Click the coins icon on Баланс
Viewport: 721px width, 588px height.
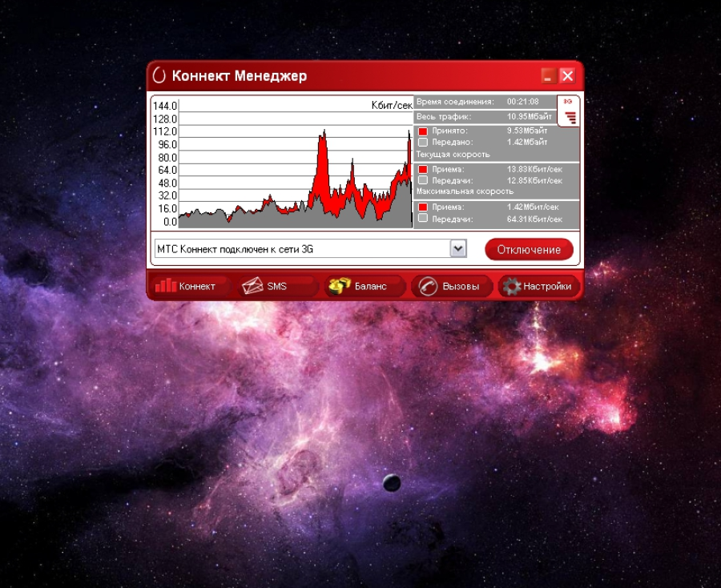click(x=339, y=286)
